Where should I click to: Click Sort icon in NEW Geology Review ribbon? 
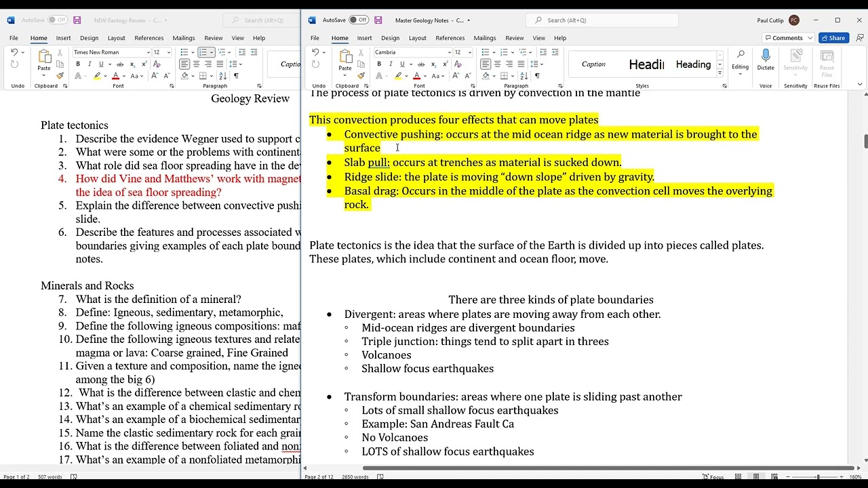pos(224,76)
